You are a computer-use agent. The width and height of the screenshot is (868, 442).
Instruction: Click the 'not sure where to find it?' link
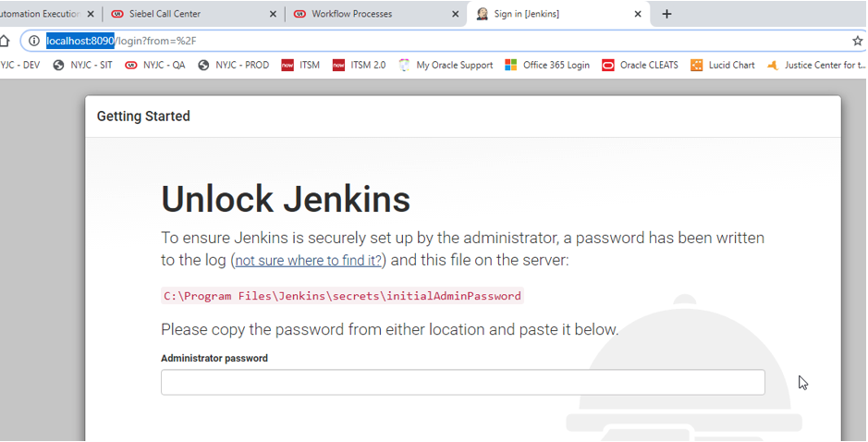309,261
